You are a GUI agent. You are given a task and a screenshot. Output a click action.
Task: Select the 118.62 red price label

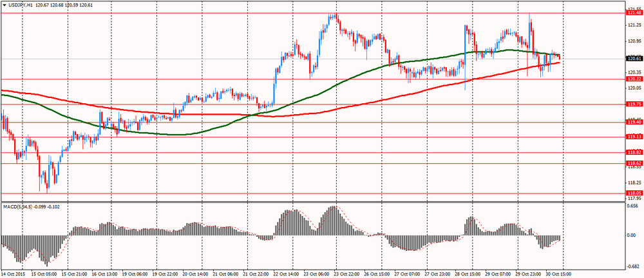coord(634,163)
